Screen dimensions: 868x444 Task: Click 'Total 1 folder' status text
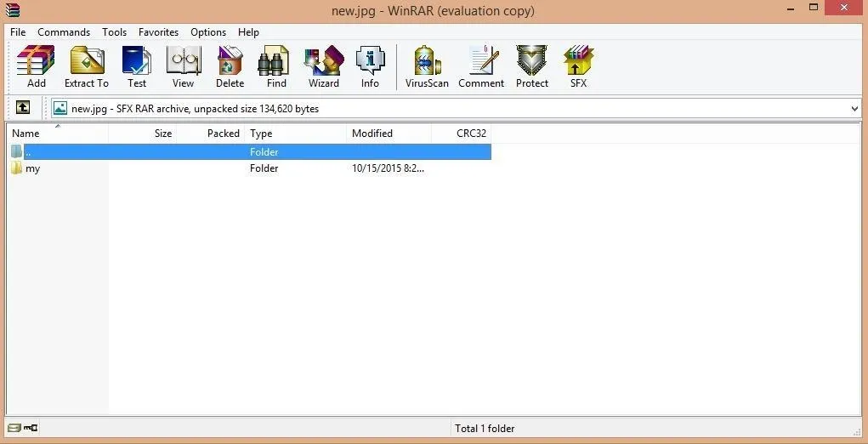[x=485, y=429]
